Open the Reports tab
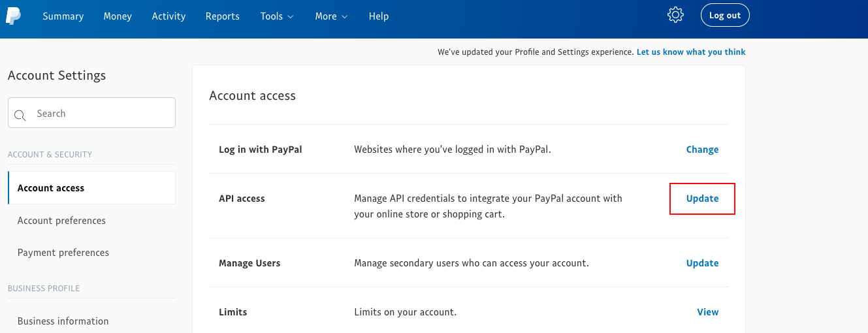Viewport: 868px width, 333px height. pyautogui.click(x=223, y=16)
